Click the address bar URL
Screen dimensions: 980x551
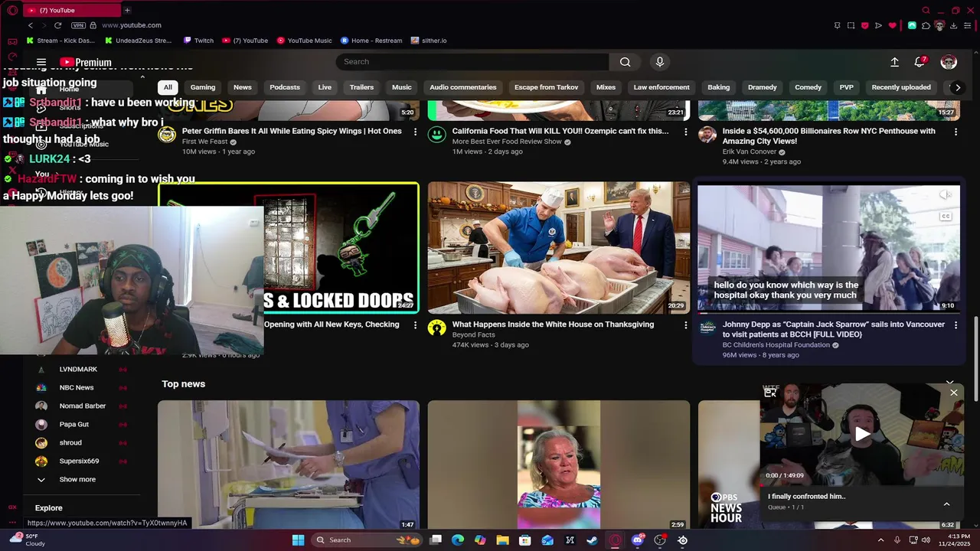click(132, 25)
